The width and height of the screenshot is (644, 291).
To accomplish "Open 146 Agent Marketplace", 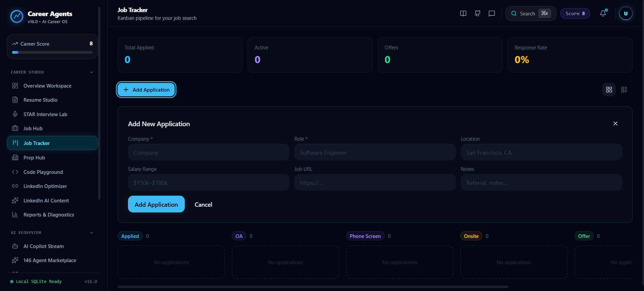I will click(52, 260).
